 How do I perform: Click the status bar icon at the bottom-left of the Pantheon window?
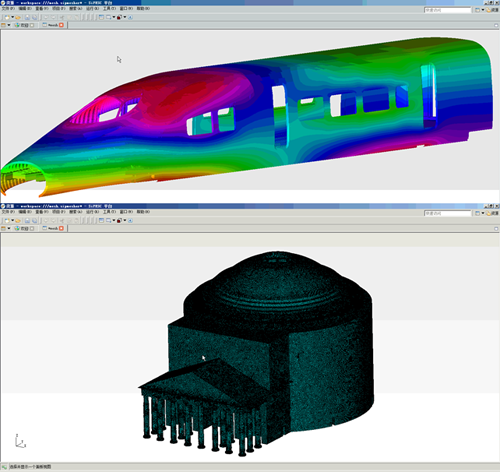(x=4, y=467)
